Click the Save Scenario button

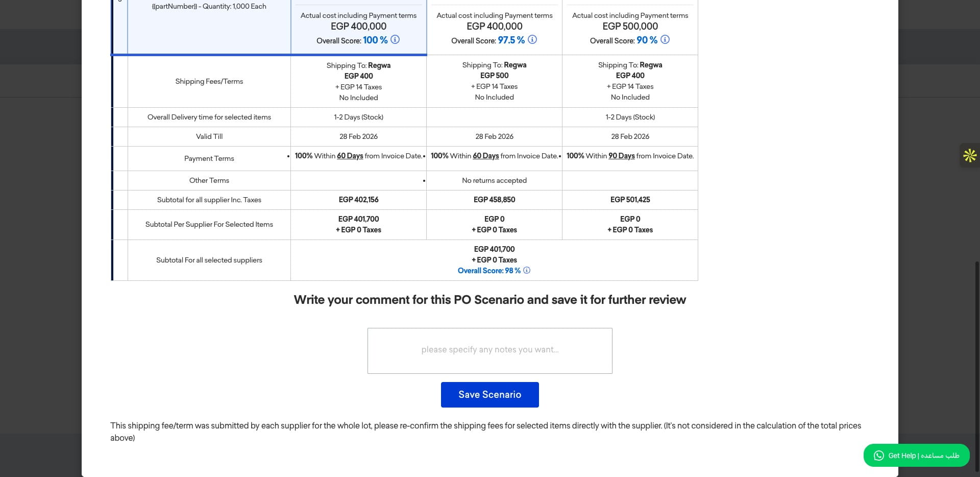[x=489, y=394]
